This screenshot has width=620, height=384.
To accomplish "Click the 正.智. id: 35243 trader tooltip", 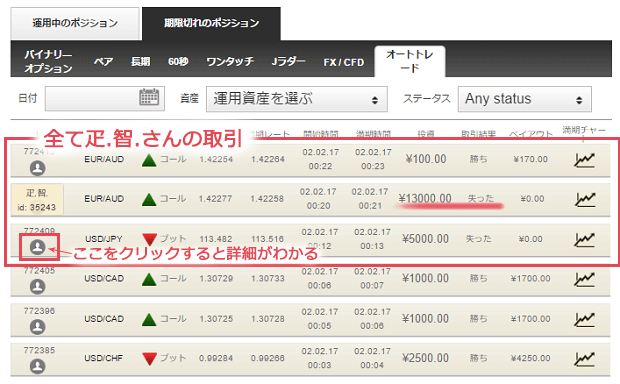I will tap(37, 199).
